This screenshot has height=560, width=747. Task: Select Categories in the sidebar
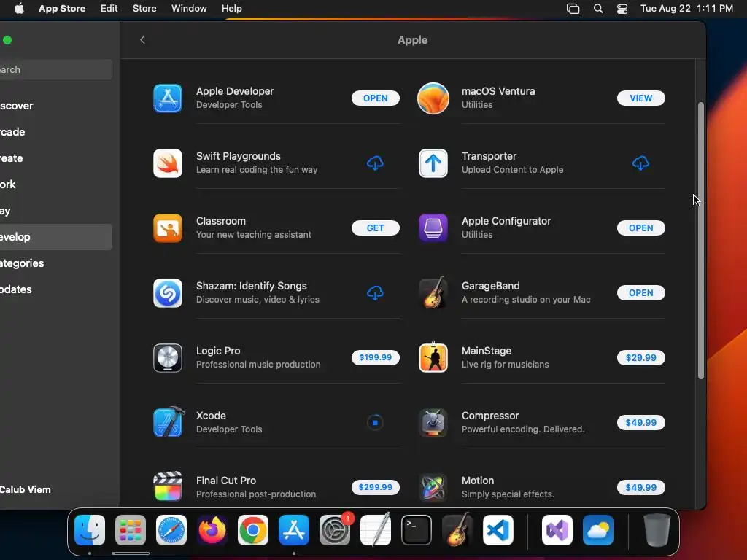(56, 262)
